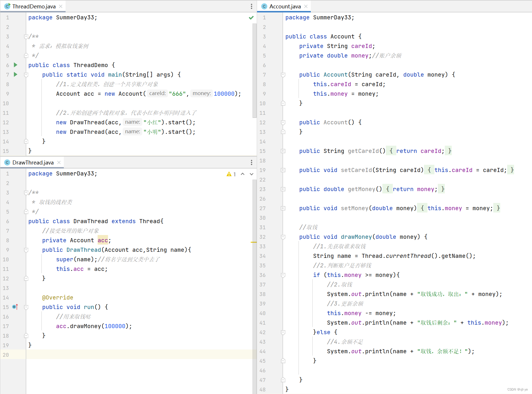Collapse the Javadoc comment in ThreadDemo
532x394 pixels.
click(x=26, y=37)
